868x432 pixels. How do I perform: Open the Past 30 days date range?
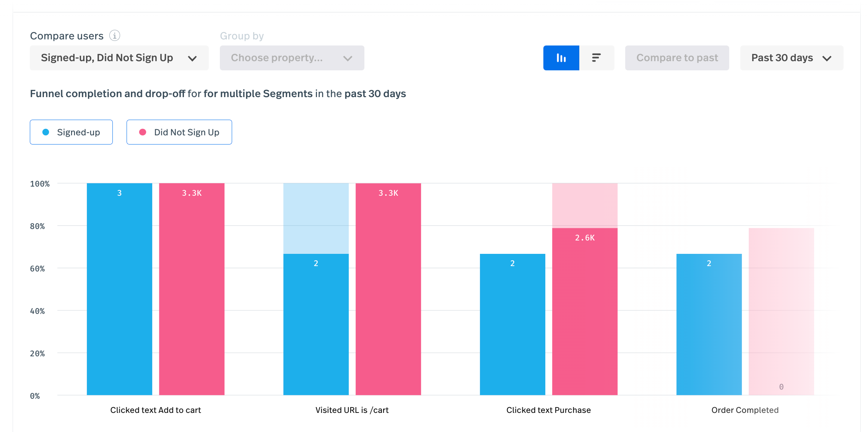[782, 58]
